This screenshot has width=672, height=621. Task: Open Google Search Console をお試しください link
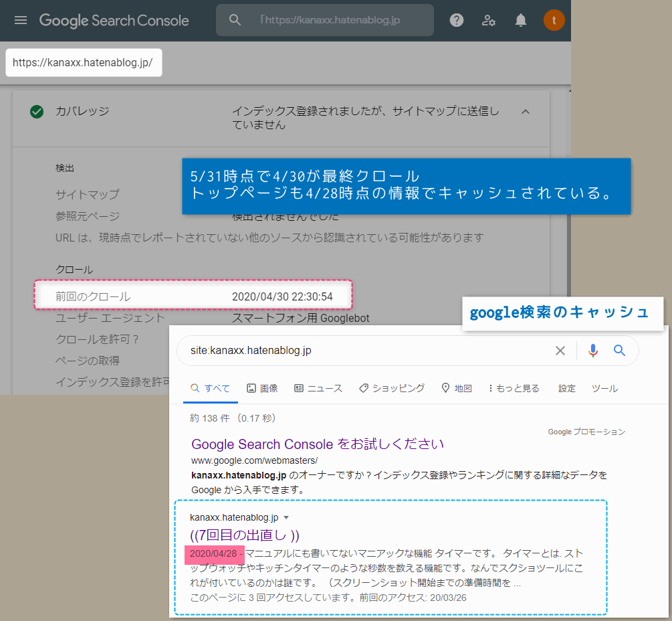[318, 444]
